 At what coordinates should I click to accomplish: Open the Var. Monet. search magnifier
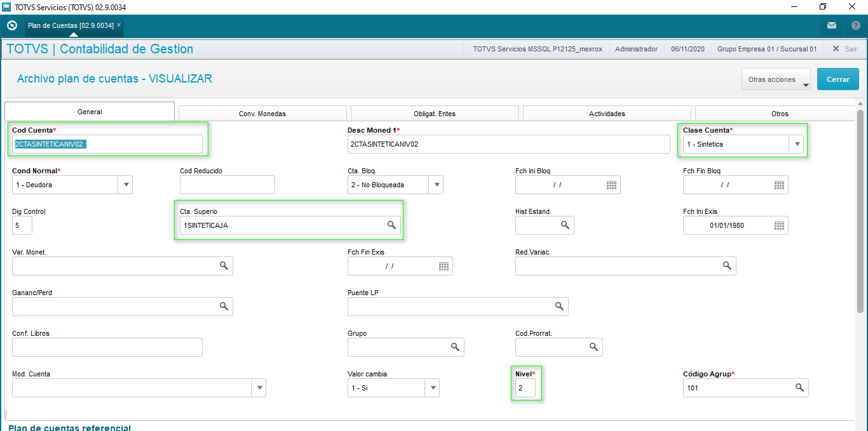224,266
